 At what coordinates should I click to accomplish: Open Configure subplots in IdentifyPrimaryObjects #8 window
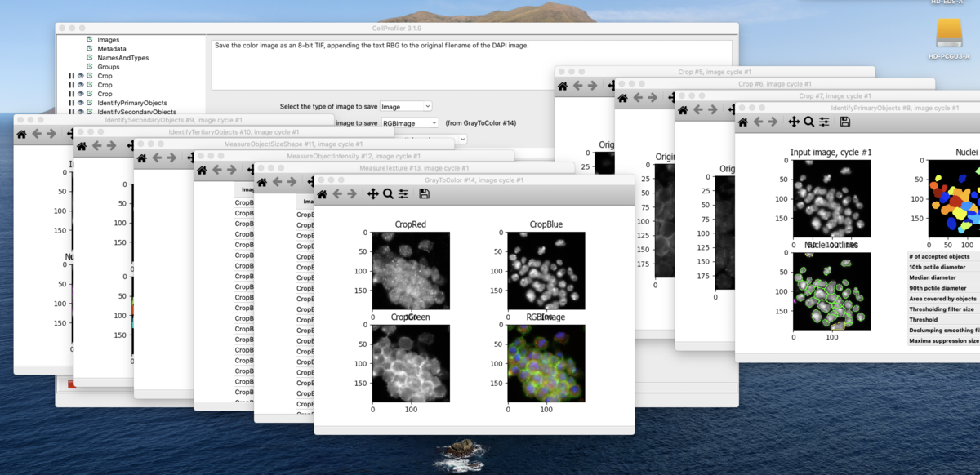pyautogui.click(x=824, y=122)
